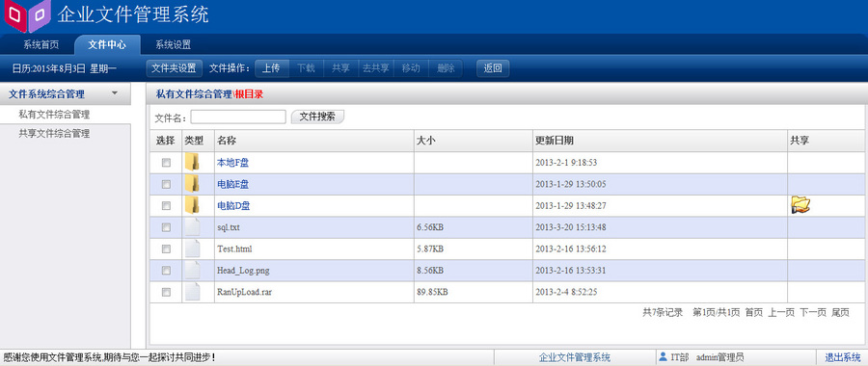Tick the checkbox for Test.html

tap(166, 249)
